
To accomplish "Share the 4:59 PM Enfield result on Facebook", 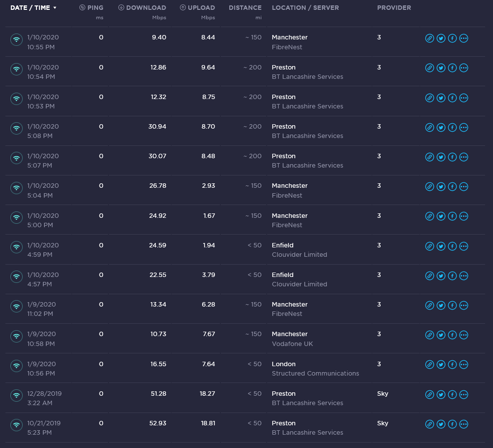I will [453, 246].
